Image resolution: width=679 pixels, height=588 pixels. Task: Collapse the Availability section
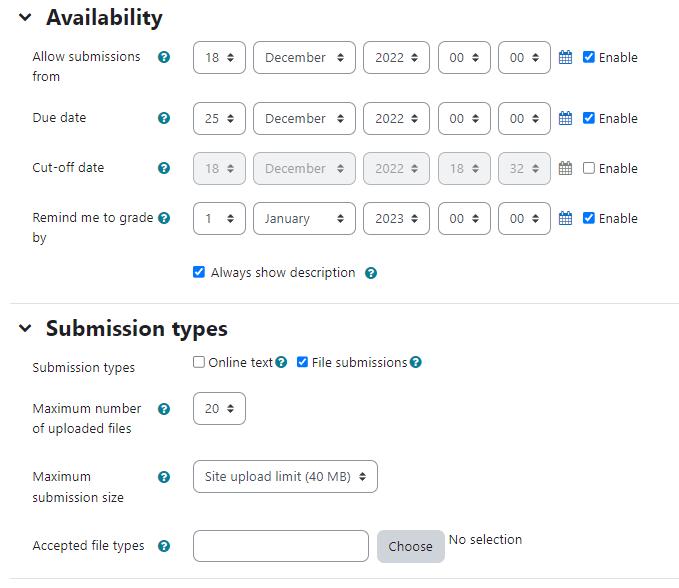[x=25, y=17]
